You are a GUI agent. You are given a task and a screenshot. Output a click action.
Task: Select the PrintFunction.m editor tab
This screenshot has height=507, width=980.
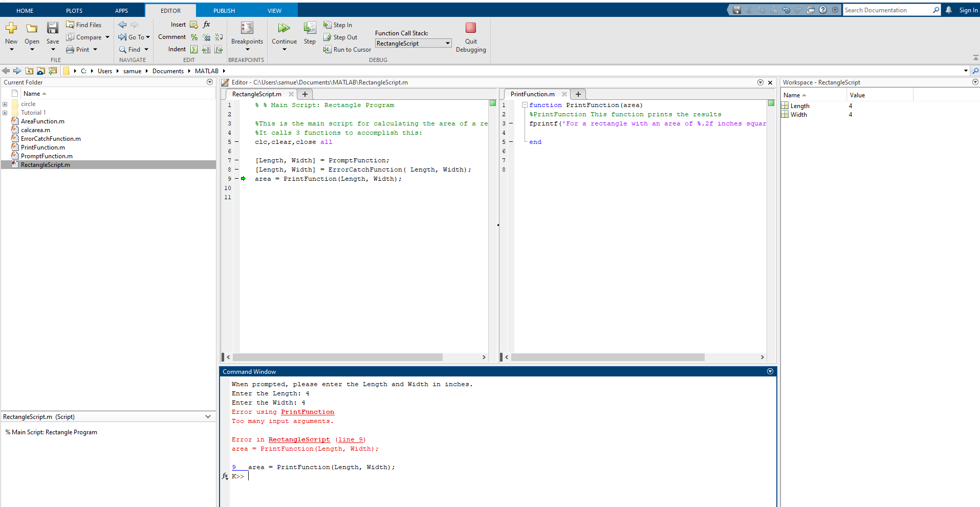point(532,94)
